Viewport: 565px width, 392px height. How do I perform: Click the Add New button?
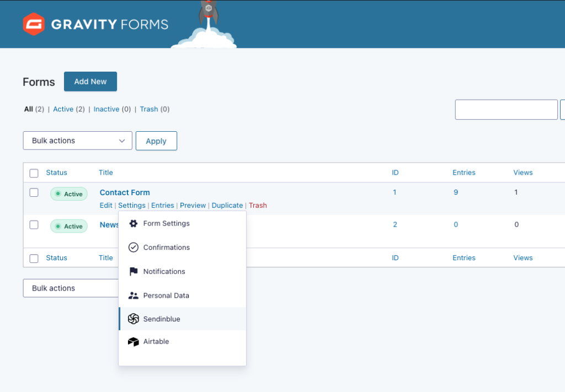tap(90, 81)
